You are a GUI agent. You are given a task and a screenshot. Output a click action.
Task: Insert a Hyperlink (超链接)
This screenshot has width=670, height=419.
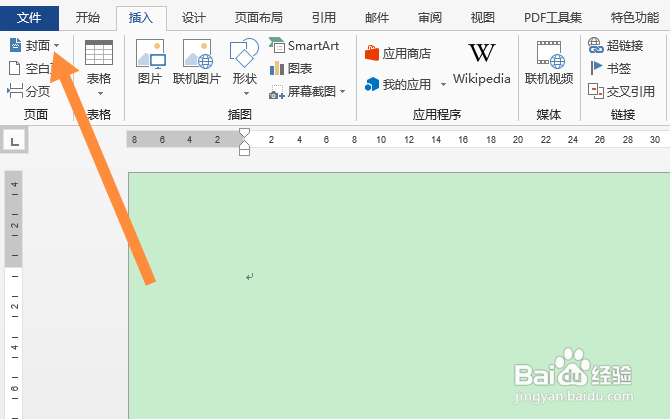(x=616, y=45)
